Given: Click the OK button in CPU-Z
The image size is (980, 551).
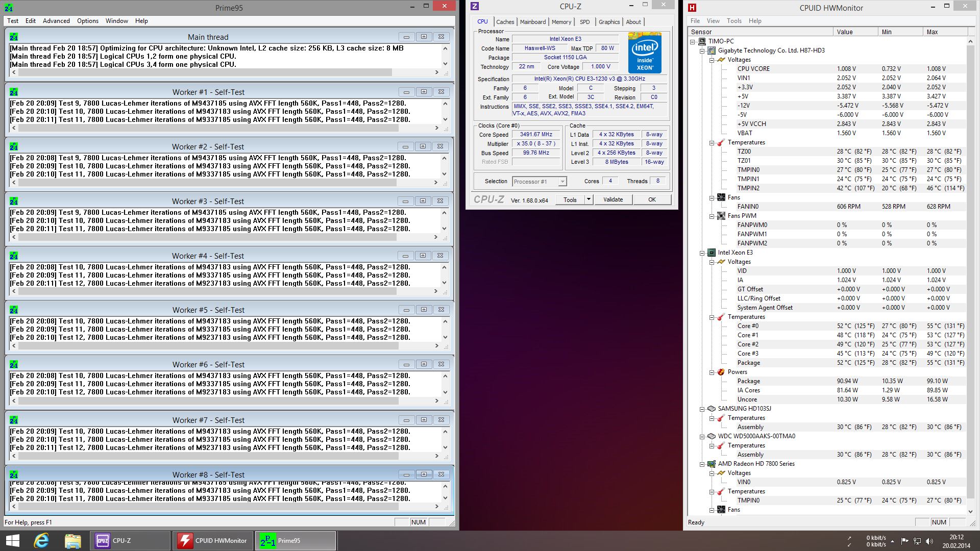Looking at the screenshot, I should pyautogui.click(x=652, y=199).
